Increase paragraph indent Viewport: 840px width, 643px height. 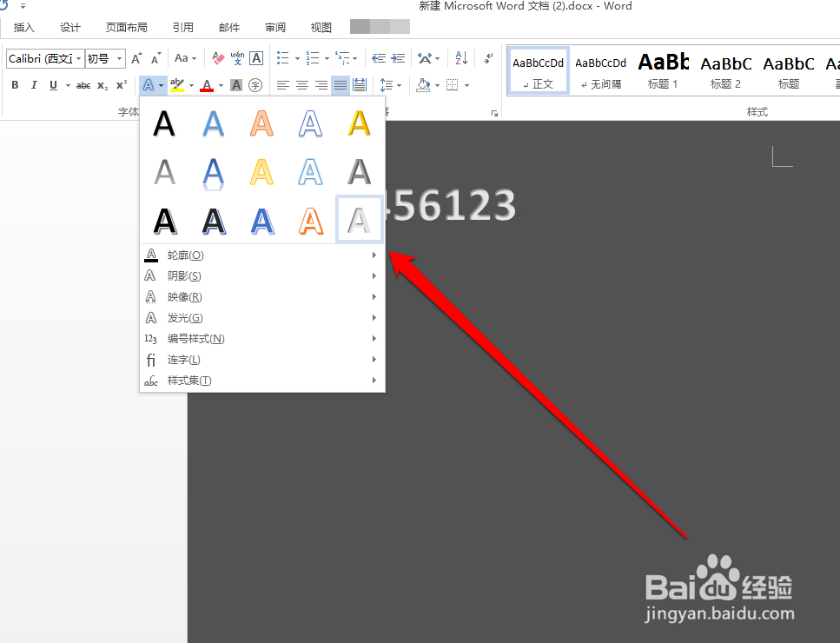coord(398,58)
